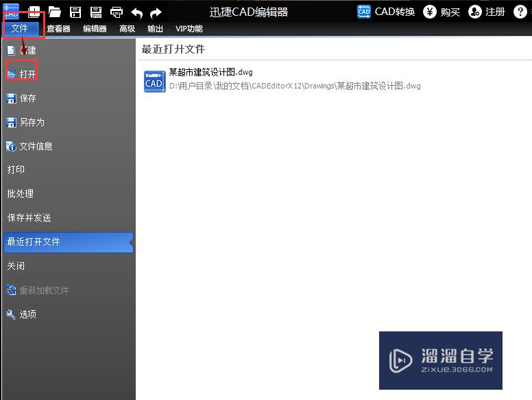This screenshot has width=532, height=400.
Task: Click the CAD file icon of 某超市建筑设计图.dwg
Action: coord(154,82)
